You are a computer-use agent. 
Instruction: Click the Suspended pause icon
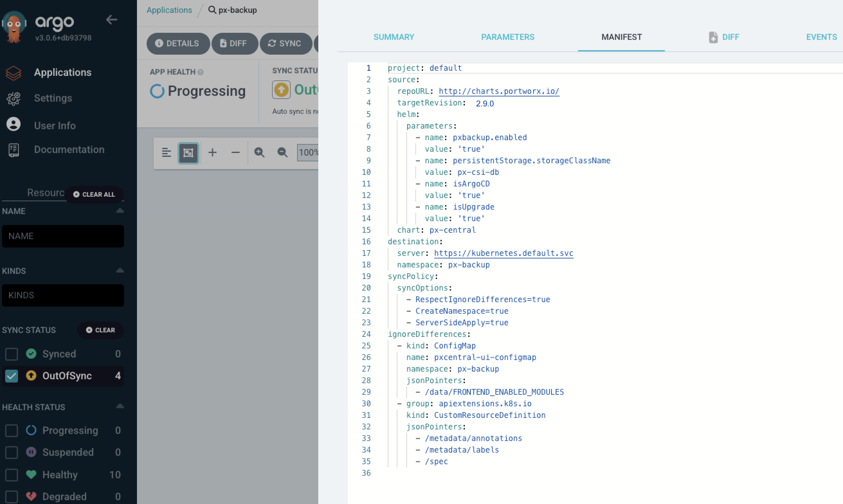coord(31,452)
